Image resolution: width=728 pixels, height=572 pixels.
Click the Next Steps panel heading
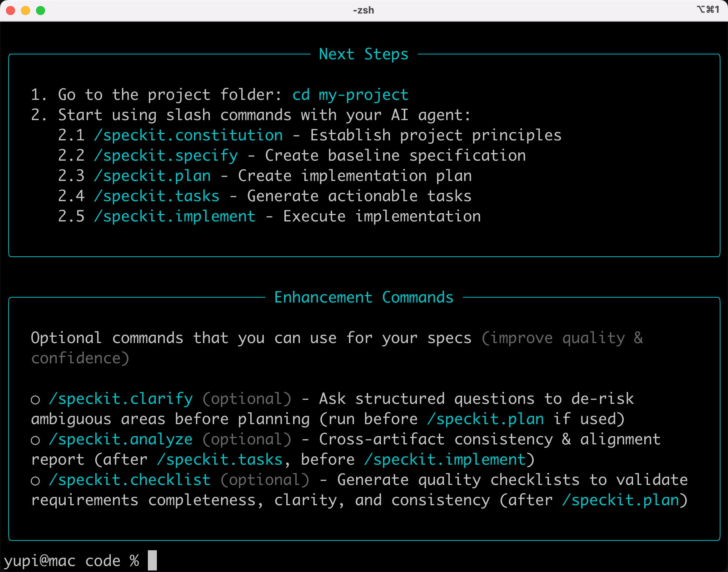click(364, 54)
